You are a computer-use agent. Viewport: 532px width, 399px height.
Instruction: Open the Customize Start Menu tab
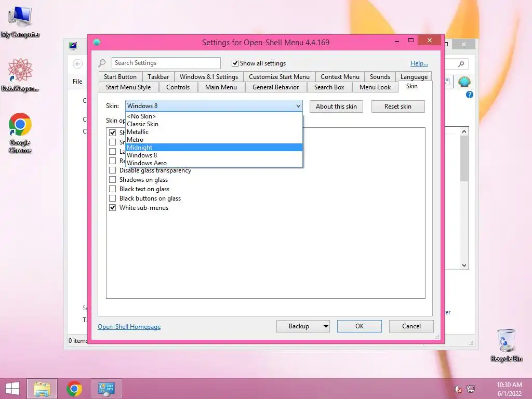pos(279,77)
